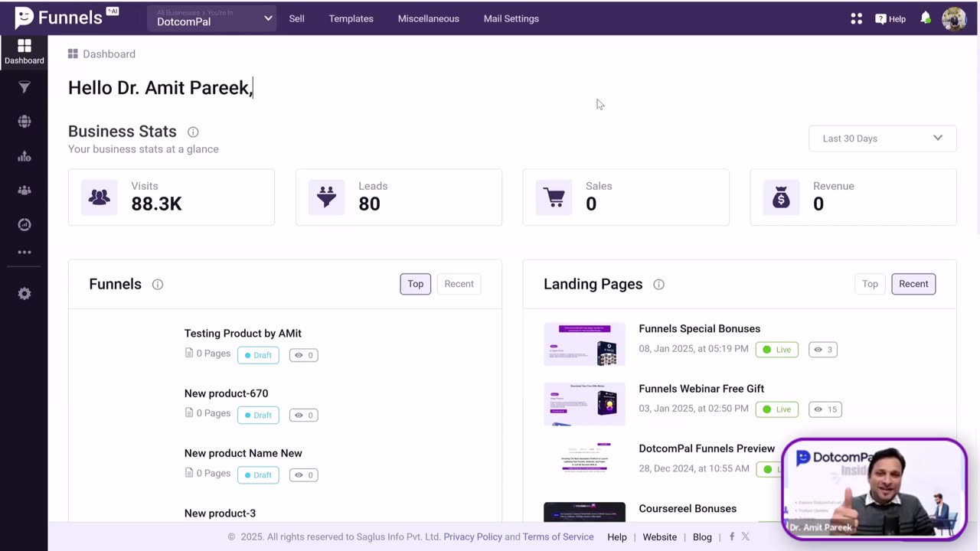Show more sidebar options via three dots
The image size is (980, 551).
tap(24, 252)
